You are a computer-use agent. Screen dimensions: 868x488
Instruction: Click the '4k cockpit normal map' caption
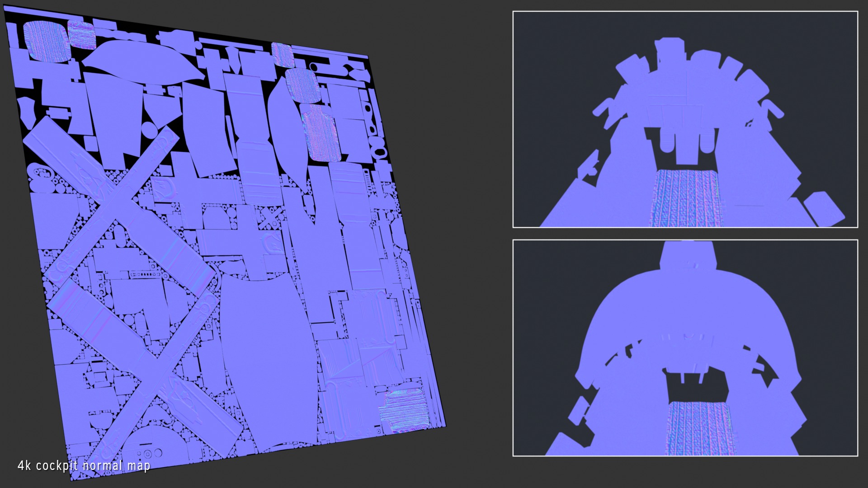click(84, 465)
